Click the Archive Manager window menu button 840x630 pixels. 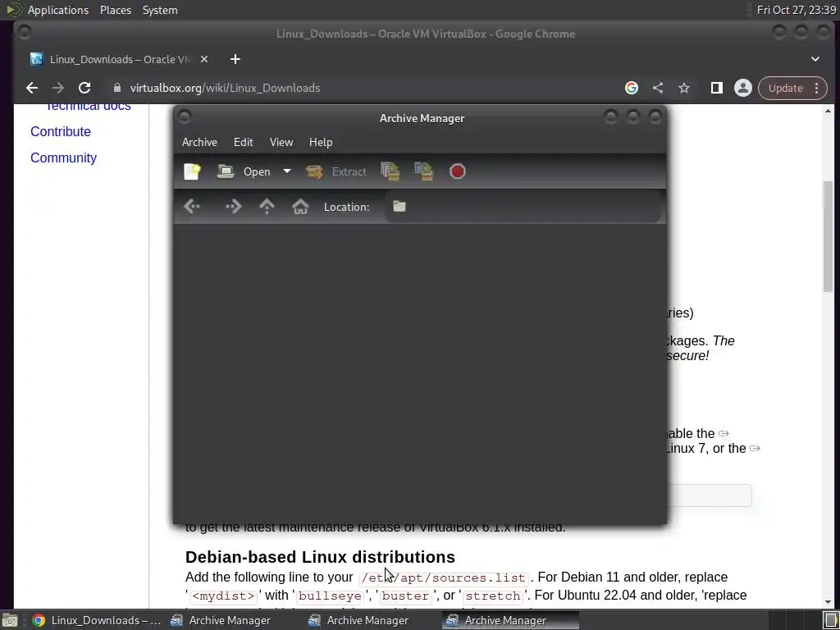185,116
